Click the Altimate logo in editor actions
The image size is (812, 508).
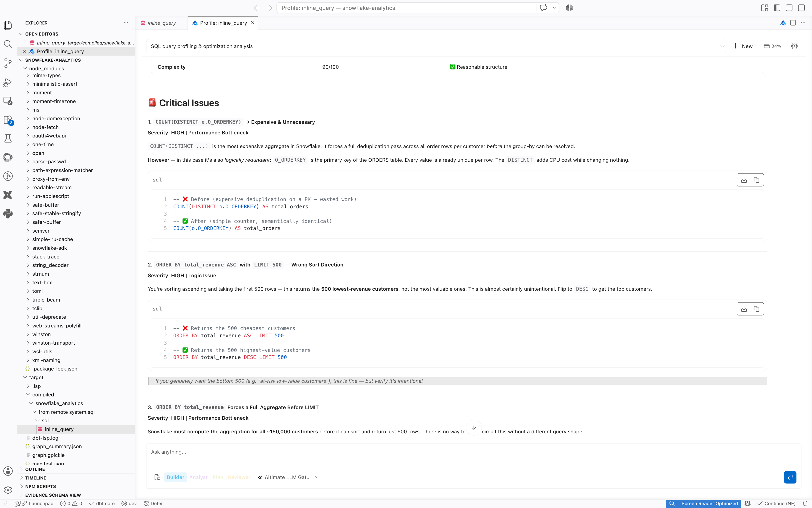coord(783,23)
